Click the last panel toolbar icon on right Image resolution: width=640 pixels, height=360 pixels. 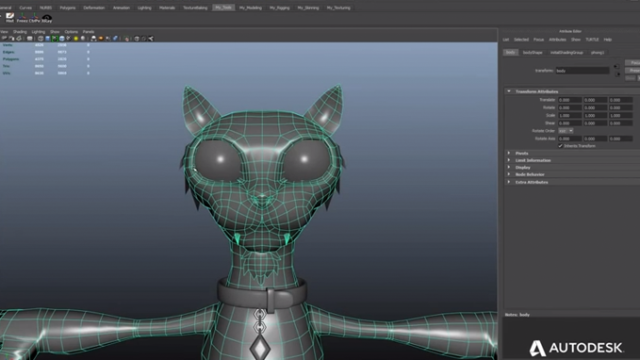coord(151,38)
